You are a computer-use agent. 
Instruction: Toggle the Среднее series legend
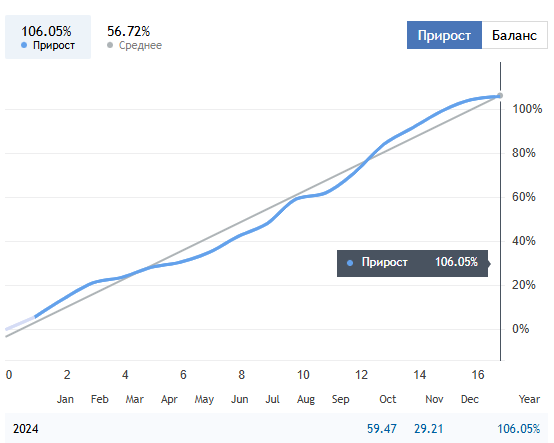134,37
